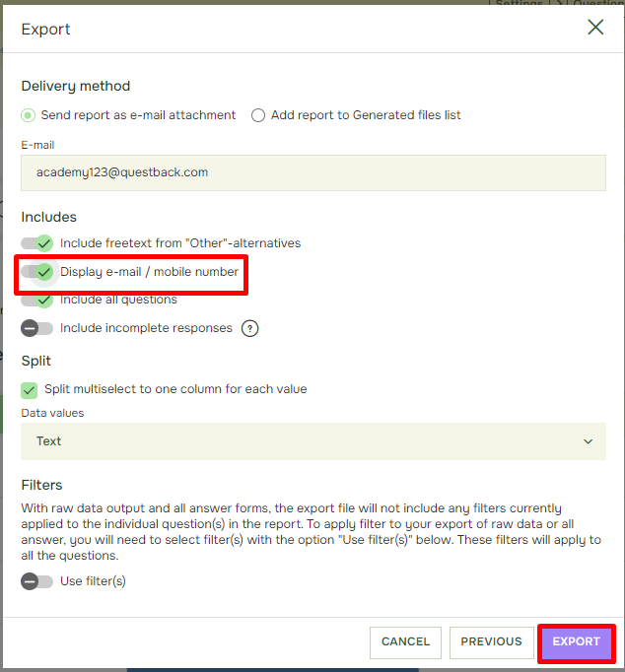Image resolution: width=625 pixels, height=672 pixels.
Task: Click the CANCEL button
Action: tap(405, 642)
